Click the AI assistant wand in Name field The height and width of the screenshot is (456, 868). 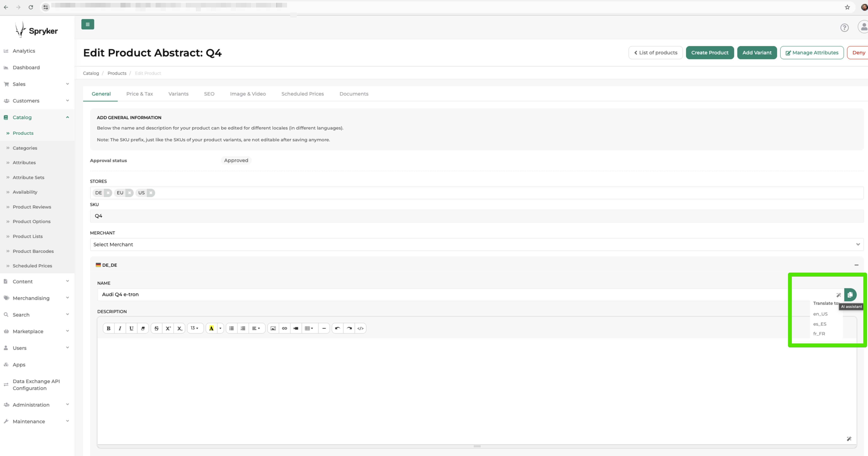click(839, 295)
